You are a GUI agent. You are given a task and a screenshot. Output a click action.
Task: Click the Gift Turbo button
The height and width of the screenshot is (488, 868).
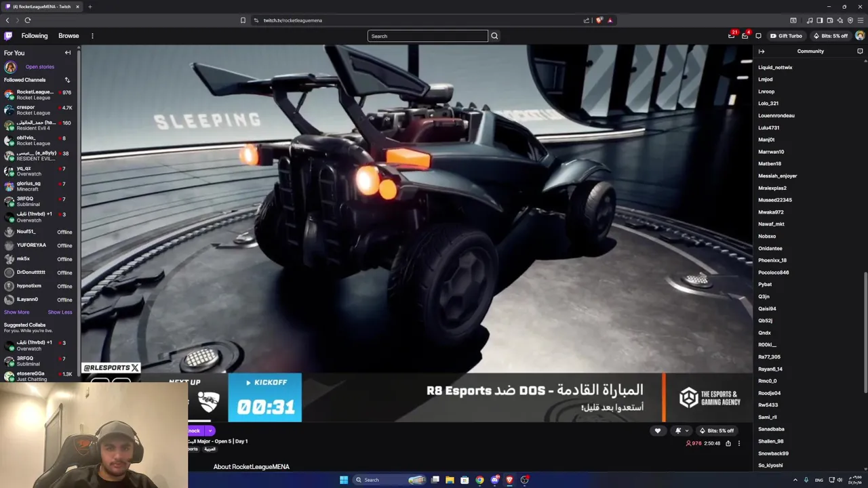point(787,36)
